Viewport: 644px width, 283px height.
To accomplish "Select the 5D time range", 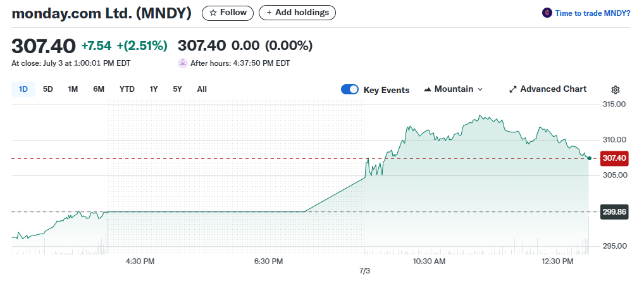I will click(x=48, y=89).
